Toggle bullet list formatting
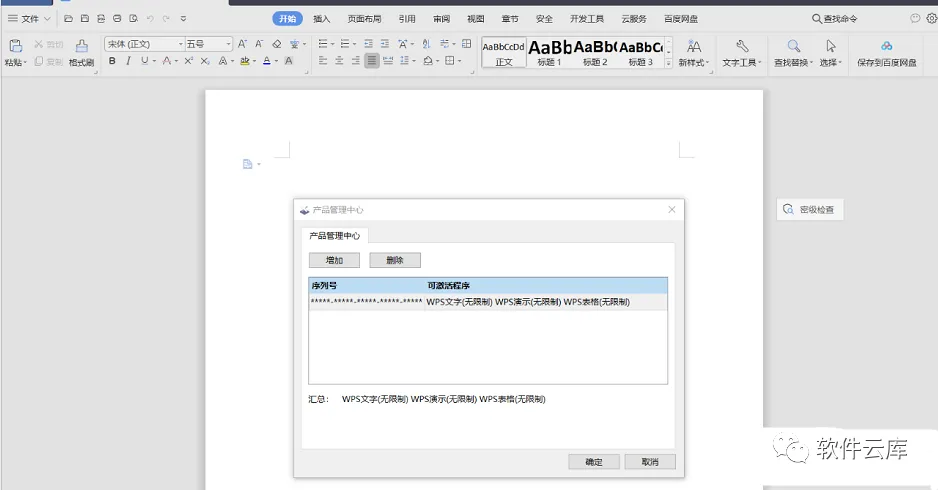 [x=323, y=44]
